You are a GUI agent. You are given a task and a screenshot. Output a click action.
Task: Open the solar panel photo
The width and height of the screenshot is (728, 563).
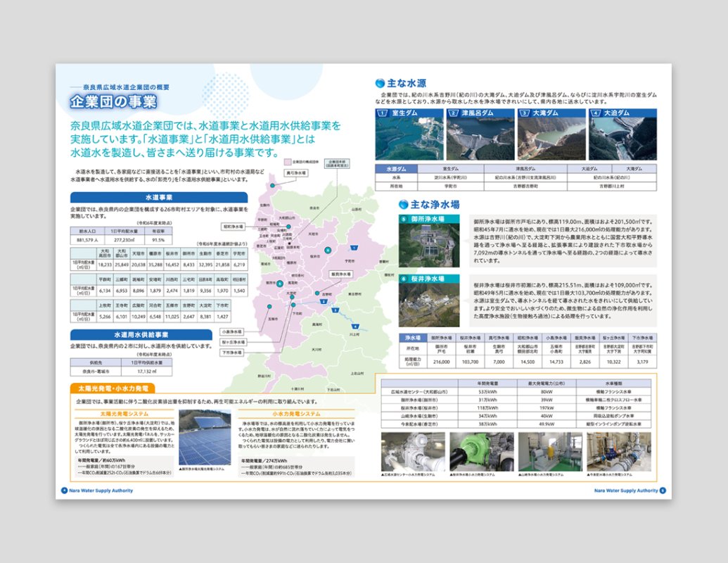tap(205, 437)
